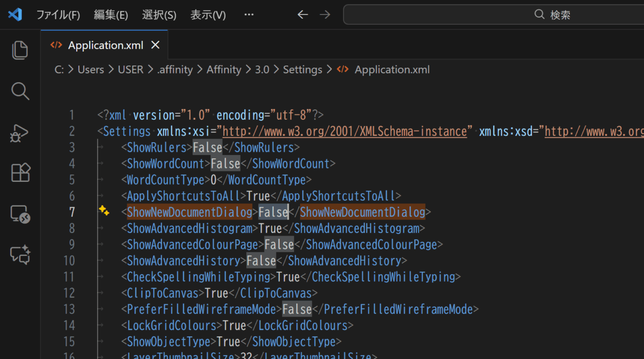
Task: Open the 表示(V) menu
Action: point(208,15)
